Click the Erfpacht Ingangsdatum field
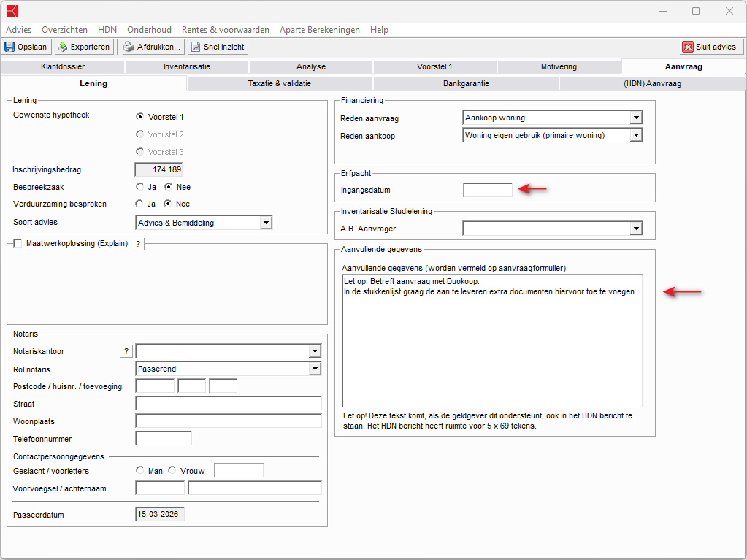747x560 pixels. [488, 190]
